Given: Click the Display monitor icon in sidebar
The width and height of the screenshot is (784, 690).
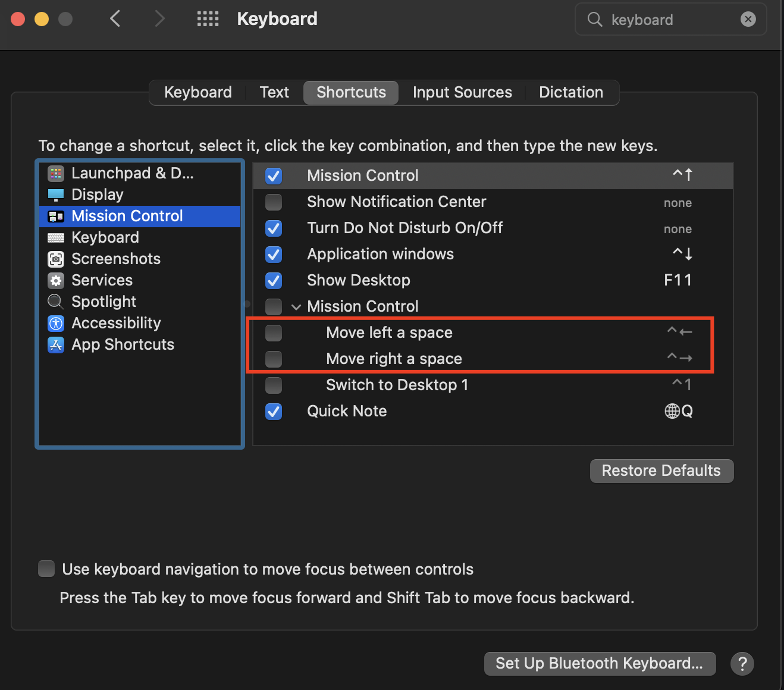Looking at the screenshot, I should click(x=56, y=195).
